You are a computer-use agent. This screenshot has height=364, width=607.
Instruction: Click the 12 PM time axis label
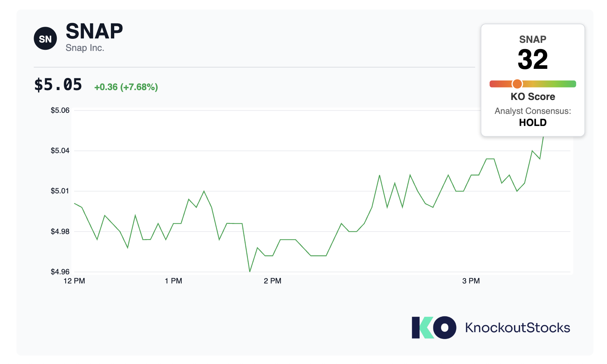pyautogui.click(x=74, y=281)
